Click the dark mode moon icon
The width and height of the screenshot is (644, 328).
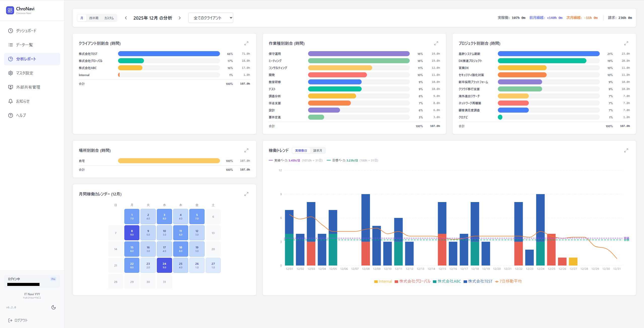53,307
